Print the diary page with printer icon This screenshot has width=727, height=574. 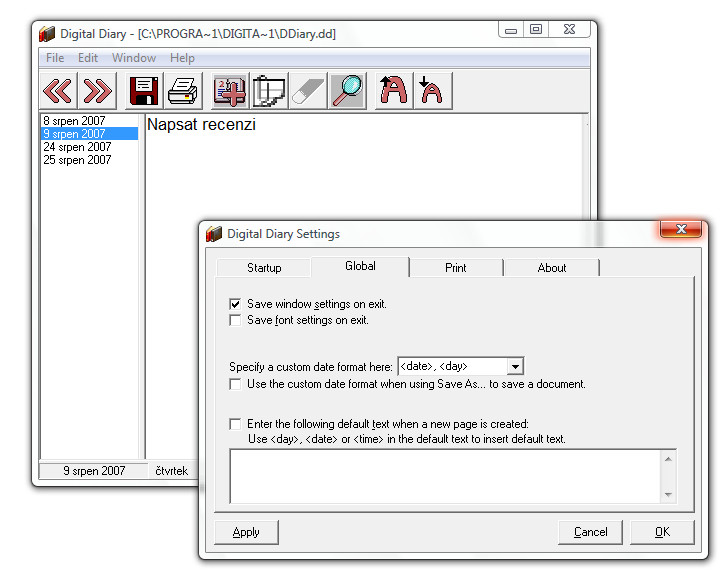[x=183, y=91]
